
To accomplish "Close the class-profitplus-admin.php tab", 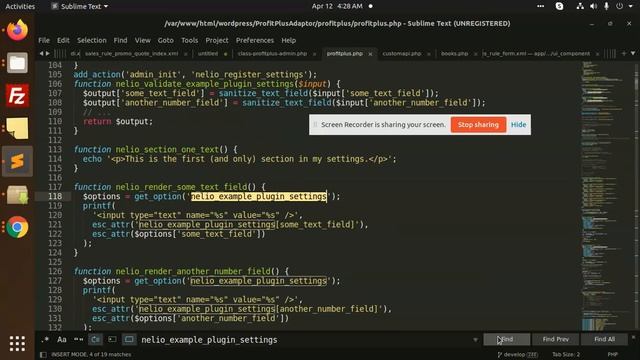I will [x=314, y=54].
